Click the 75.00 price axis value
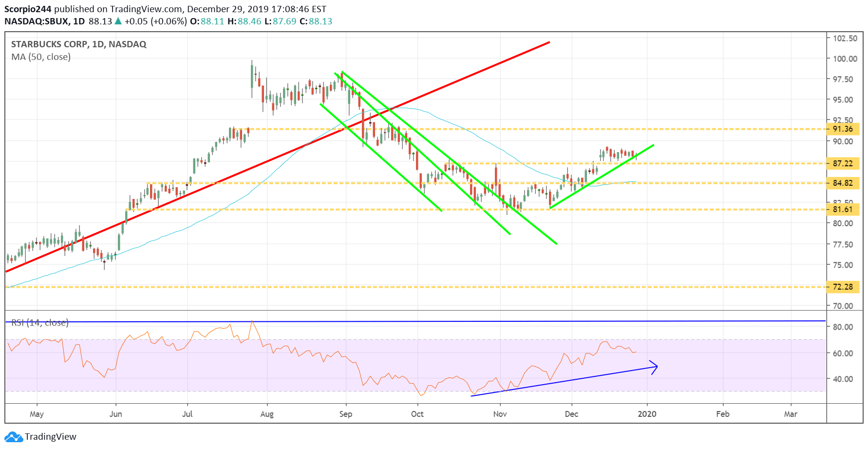868x450 pixels. point(843,265)
